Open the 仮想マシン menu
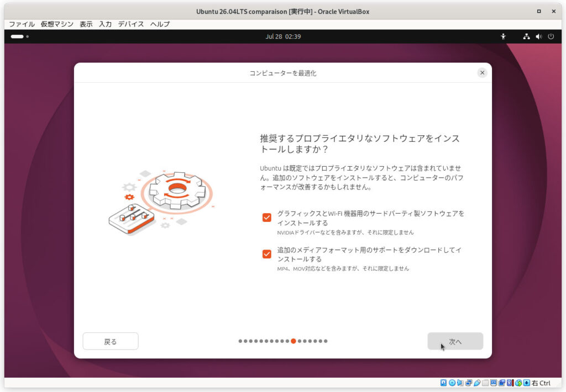The width and height of the screenshot is (566, 392). pos(57,24)
